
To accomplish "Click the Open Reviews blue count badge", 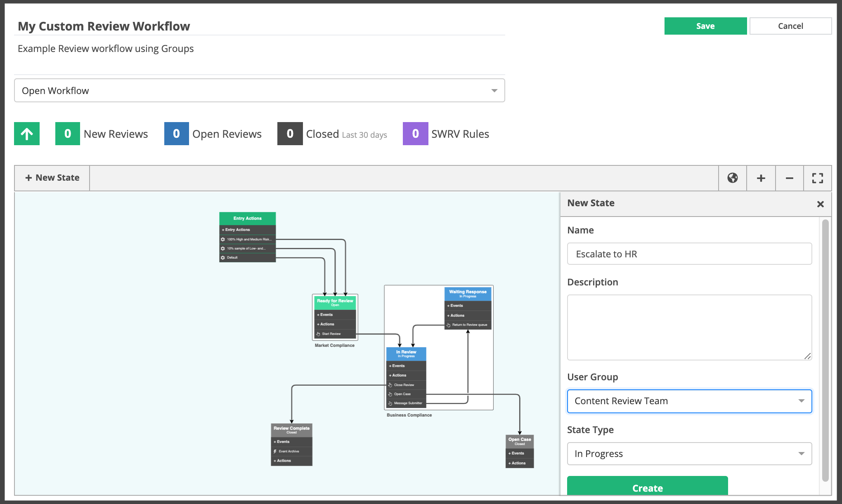I will coord(177,134).
